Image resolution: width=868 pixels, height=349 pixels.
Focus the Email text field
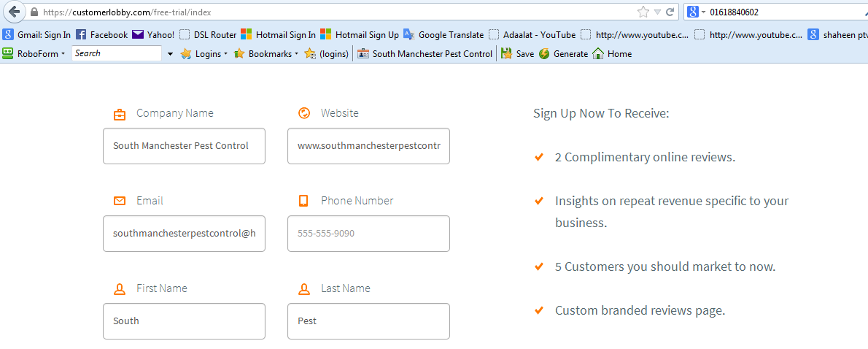(184, 234)
